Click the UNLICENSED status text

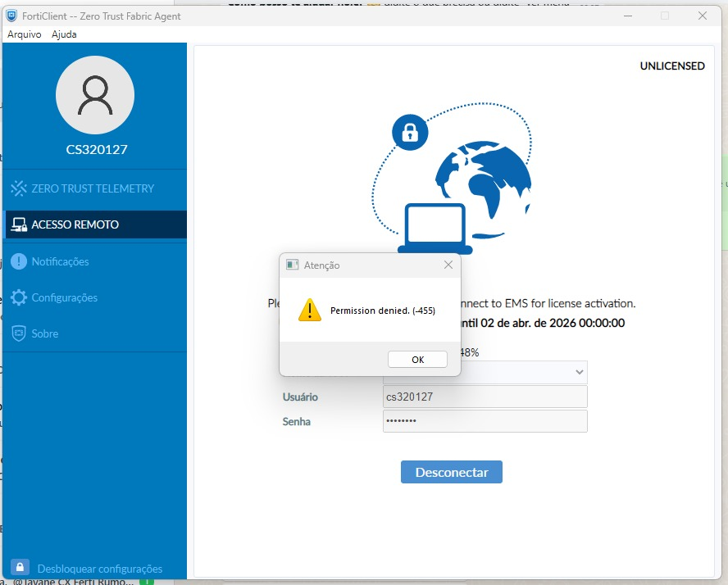[x=672, y=66]
